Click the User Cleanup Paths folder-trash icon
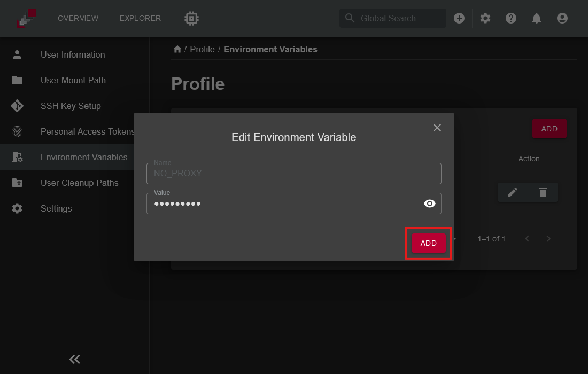The width and height of the screenshot is (588, 374). [17, 183]
